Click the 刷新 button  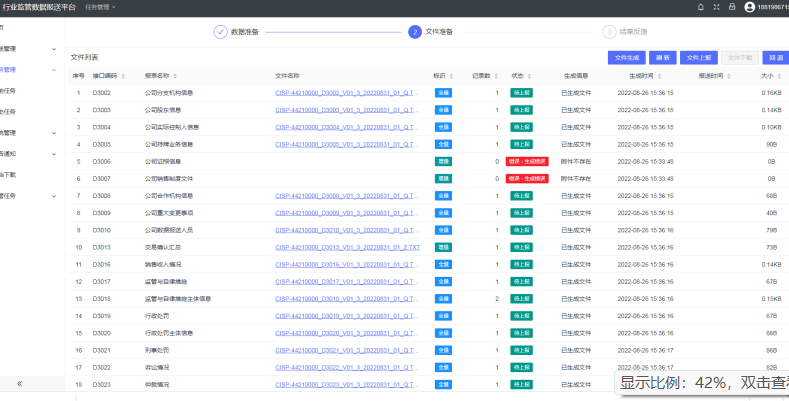click(x=663, y=58)
